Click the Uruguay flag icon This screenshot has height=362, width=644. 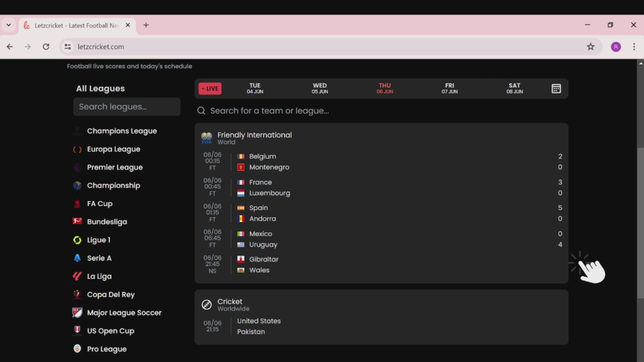point(241,245)
